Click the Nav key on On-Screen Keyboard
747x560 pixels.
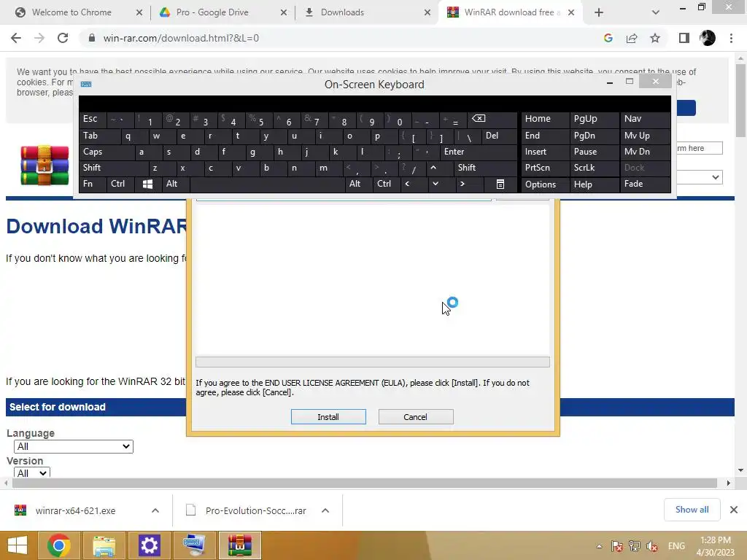[x=645, y=119]
